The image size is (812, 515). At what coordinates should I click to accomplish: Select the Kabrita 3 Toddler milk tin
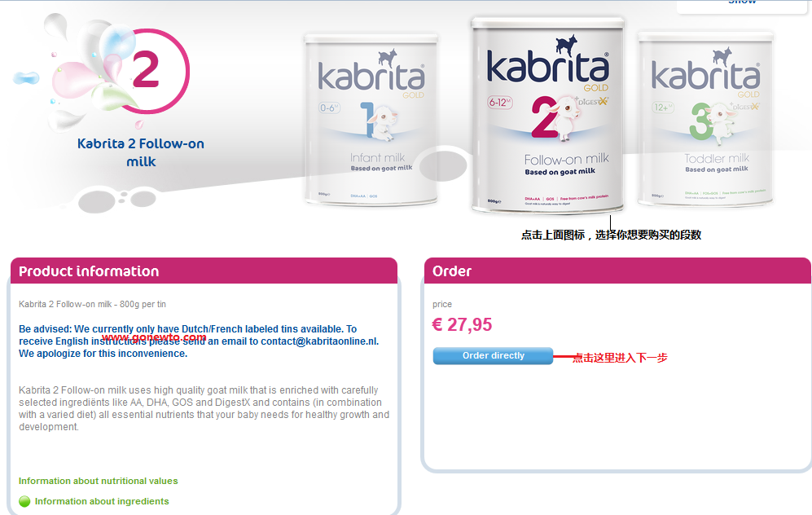point(705,119)
